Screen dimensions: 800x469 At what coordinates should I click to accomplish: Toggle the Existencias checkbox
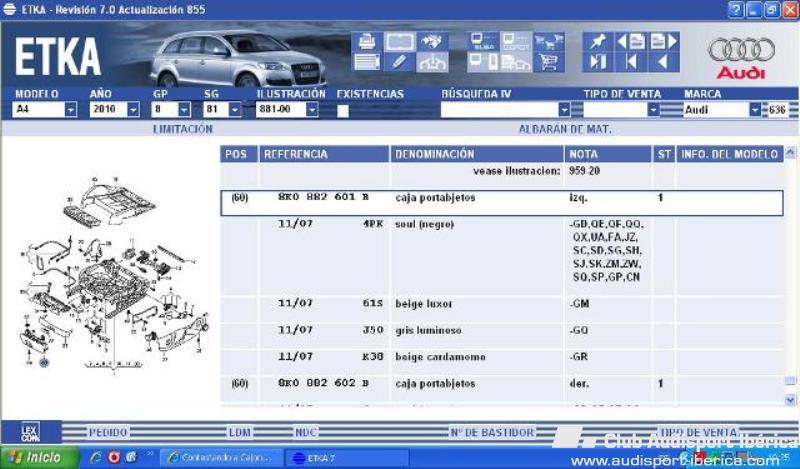tap(343, 111)
